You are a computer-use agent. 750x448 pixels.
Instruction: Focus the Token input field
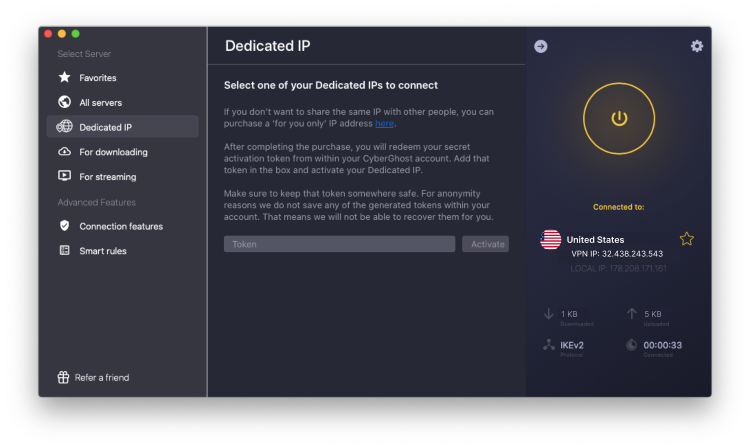(x=339, y=244)
